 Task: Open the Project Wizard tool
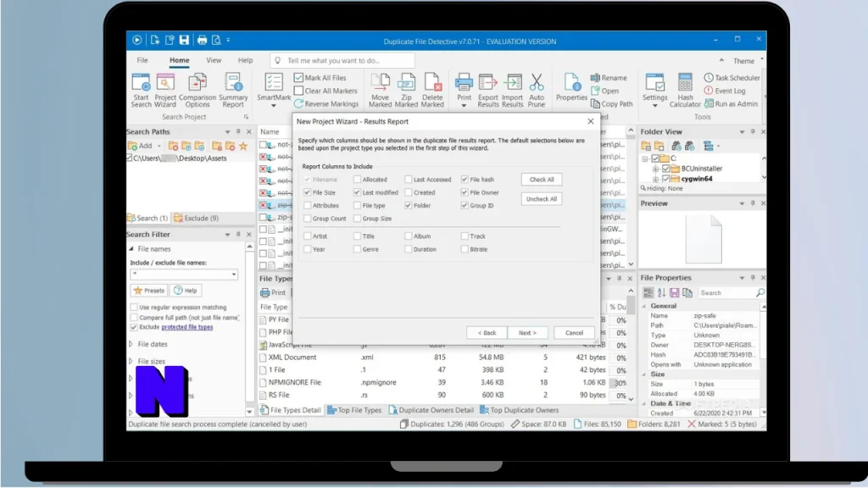[x=165, y=90]
